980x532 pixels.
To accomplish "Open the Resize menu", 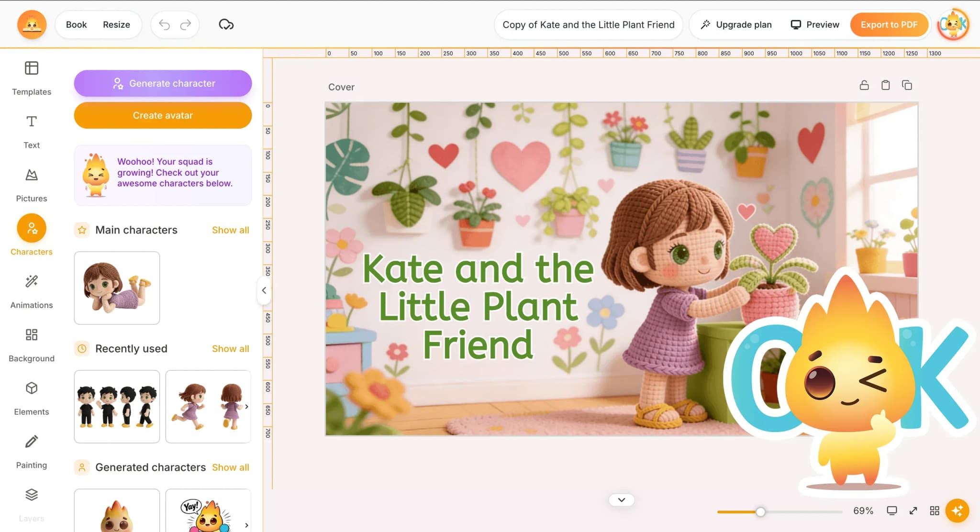I will pyautogui.click(x=116, y=24).
